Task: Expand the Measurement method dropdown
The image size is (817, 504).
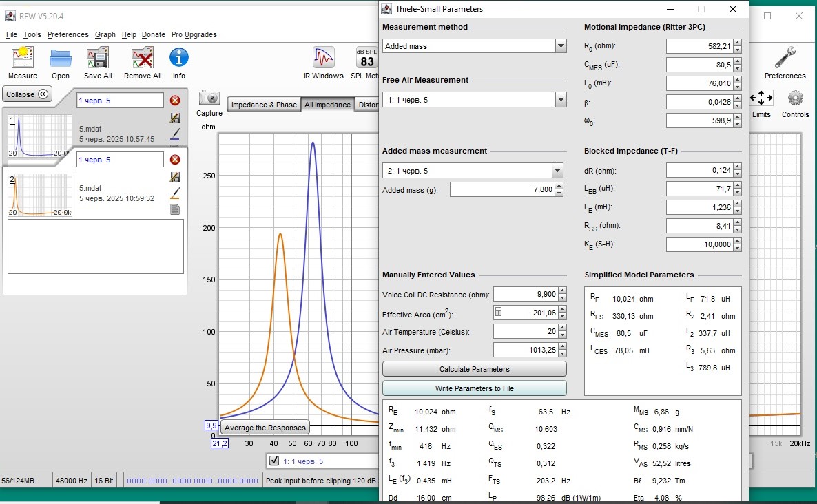Action: point(560,46)
